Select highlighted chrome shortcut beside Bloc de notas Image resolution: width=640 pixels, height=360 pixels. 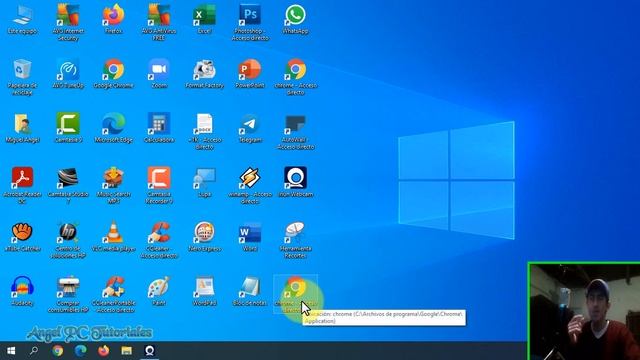pyautogui.click(x=296, y=294)
